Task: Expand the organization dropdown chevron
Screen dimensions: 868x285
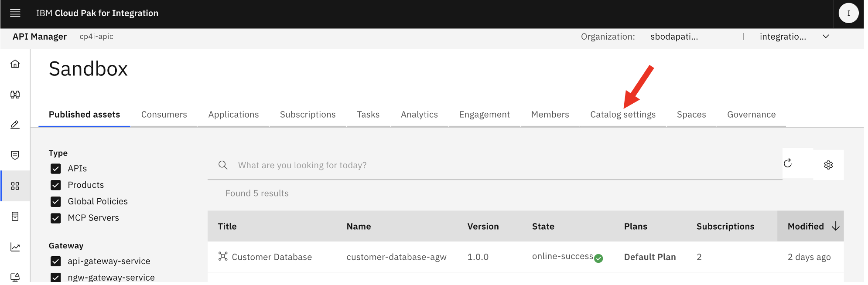Action: (x=826, y=37)
